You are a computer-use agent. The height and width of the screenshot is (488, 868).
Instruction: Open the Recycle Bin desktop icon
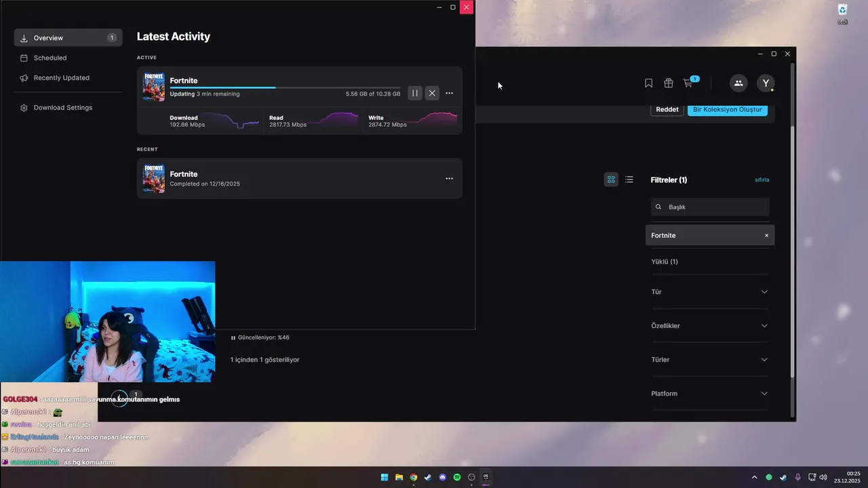click(843, 14)
